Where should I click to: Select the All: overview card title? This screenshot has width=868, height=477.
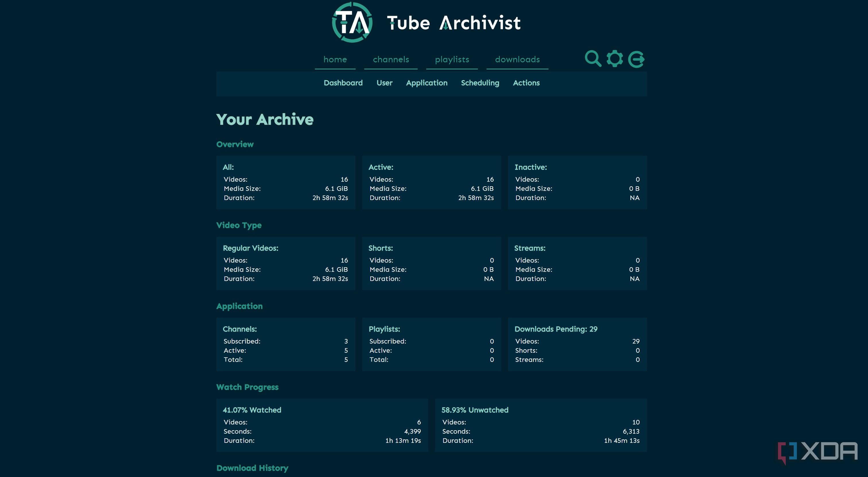click(228, 167)
